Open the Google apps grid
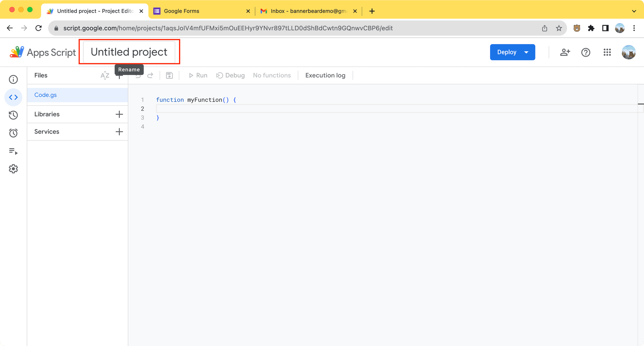 pos(607,52)
